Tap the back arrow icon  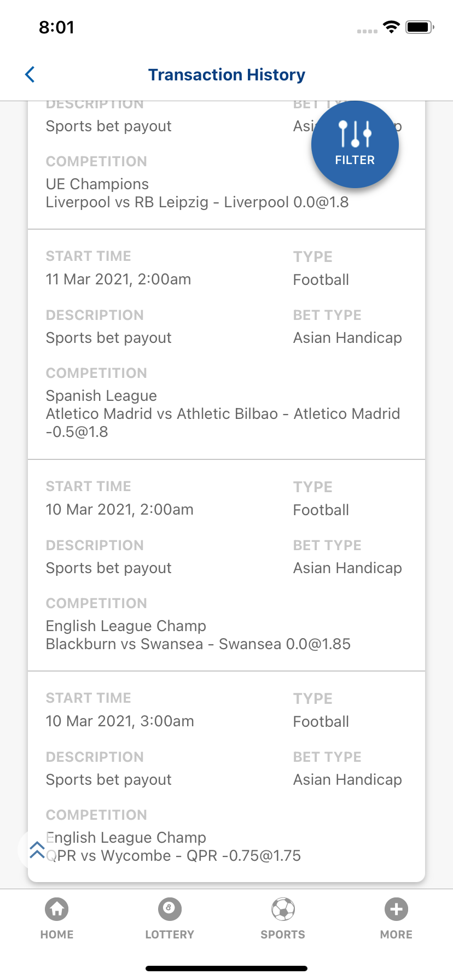30,74
